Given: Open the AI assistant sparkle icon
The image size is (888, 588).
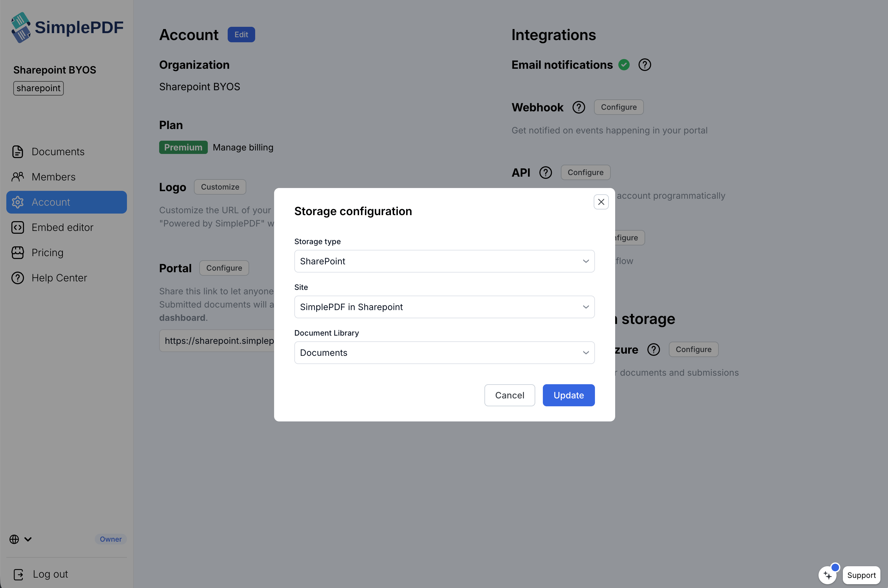Looking at the screenshot, I should click(x=827, y=575).
